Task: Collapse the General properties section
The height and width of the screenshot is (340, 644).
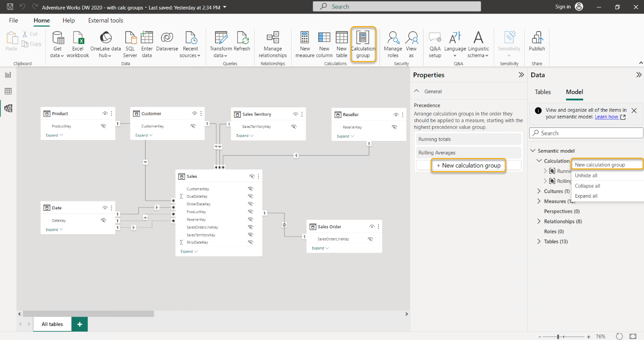Action: point(417,91)
